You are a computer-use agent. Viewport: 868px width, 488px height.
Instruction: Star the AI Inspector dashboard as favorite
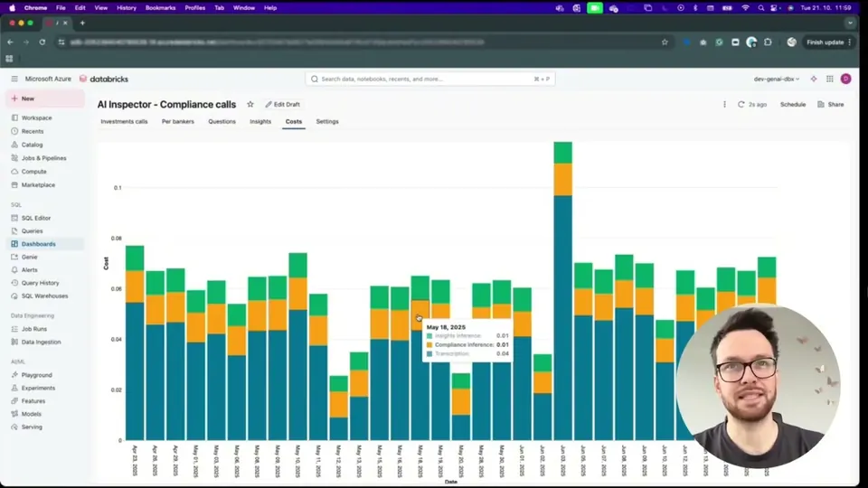pos(250,104)
